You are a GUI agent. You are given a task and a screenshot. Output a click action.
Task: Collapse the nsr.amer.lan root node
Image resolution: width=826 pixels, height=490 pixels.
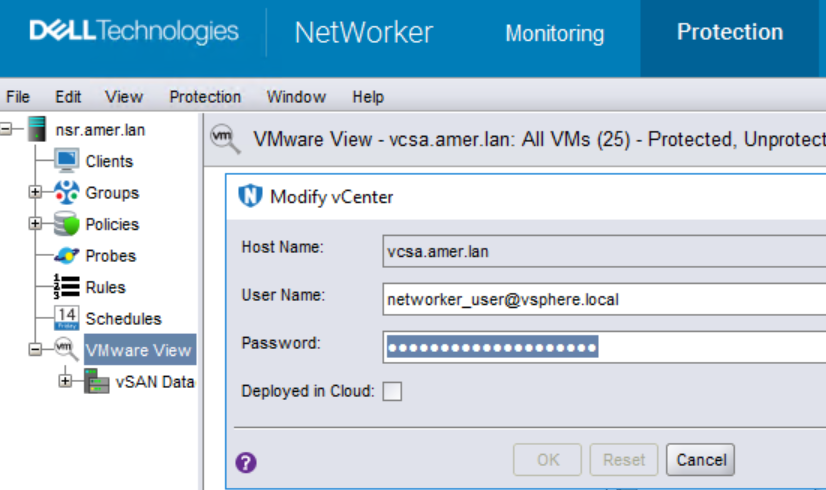coord(6,129)
